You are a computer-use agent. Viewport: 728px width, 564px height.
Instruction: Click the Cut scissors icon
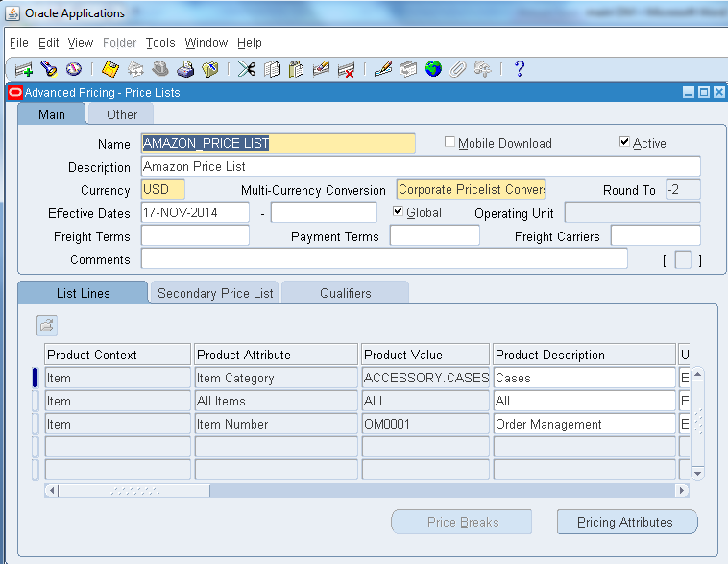[247, 69]
